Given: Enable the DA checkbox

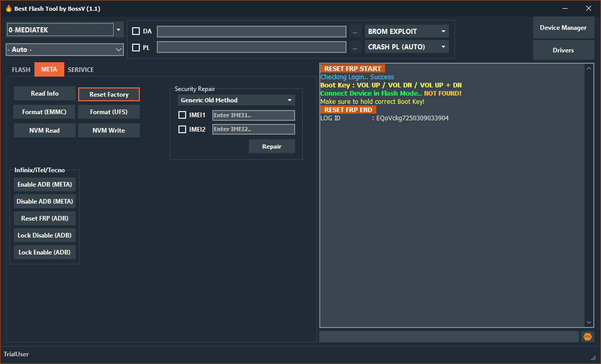Looking at the screenshot, I should (137, 31).
